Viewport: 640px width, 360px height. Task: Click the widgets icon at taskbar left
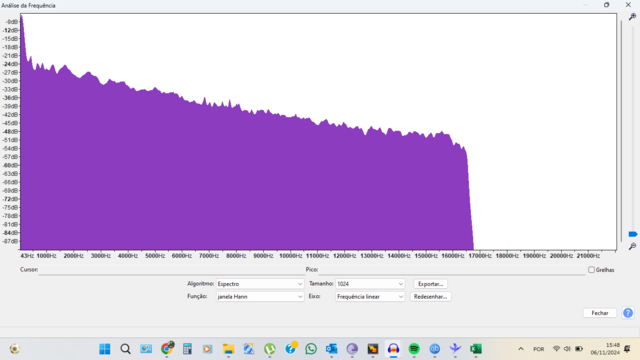[15, 349]
